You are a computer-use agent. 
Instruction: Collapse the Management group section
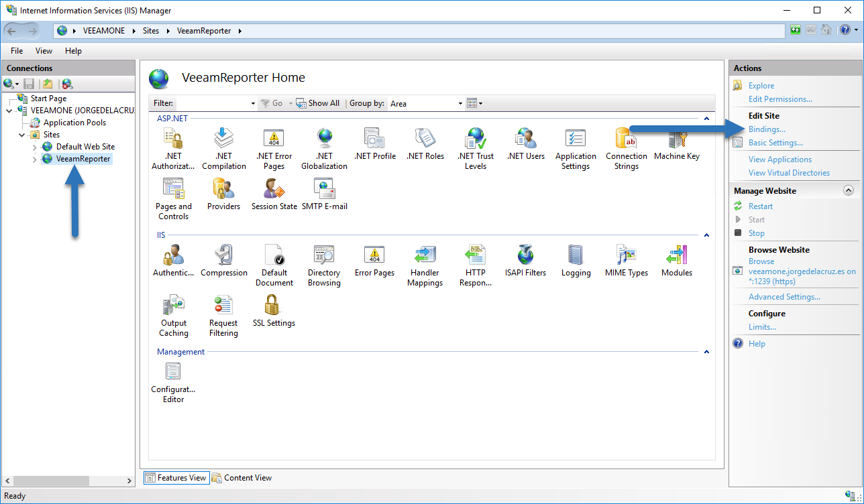point(706,352)
